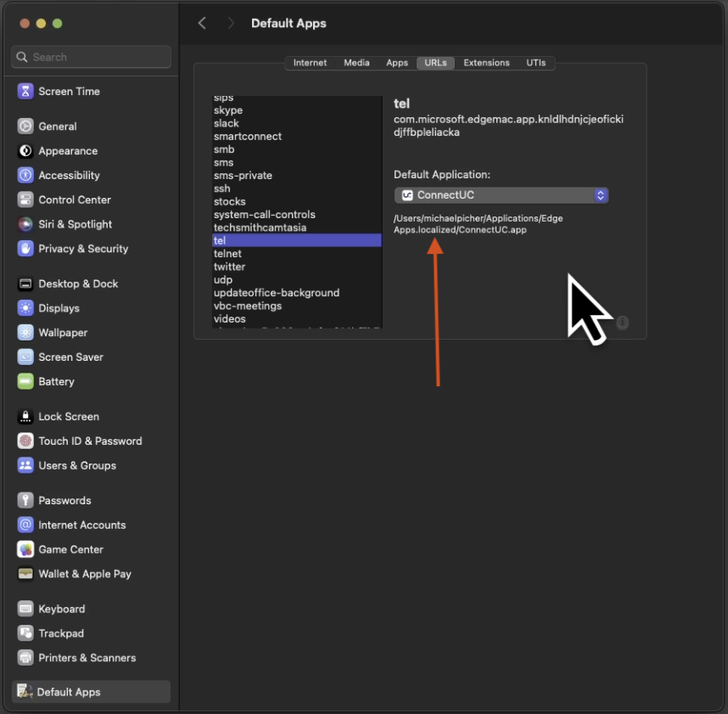Pick the sms URL scheme
Screen dimensions: 728x714
coord(297,162)
